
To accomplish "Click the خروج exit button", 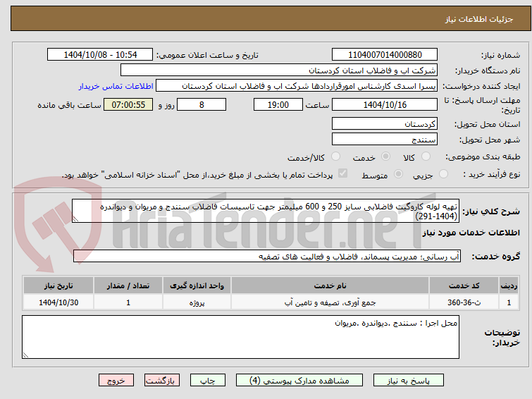I will [x=116, y=381].
